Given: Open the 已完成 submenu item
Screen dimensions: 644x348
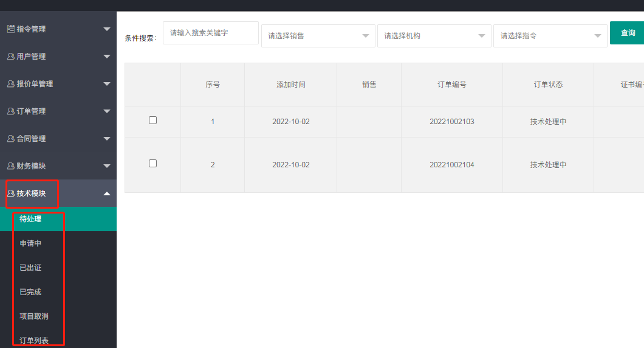Looking at the screenshot, I should tap(31, 292).
